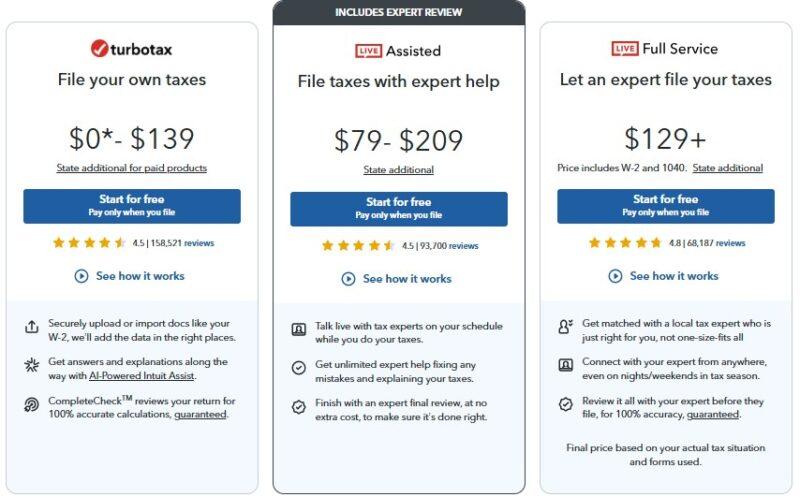Click the Live Assisted badge icon
Image resolution: width=800 pixels, height=497 pixels.
(x=370, y=51)
